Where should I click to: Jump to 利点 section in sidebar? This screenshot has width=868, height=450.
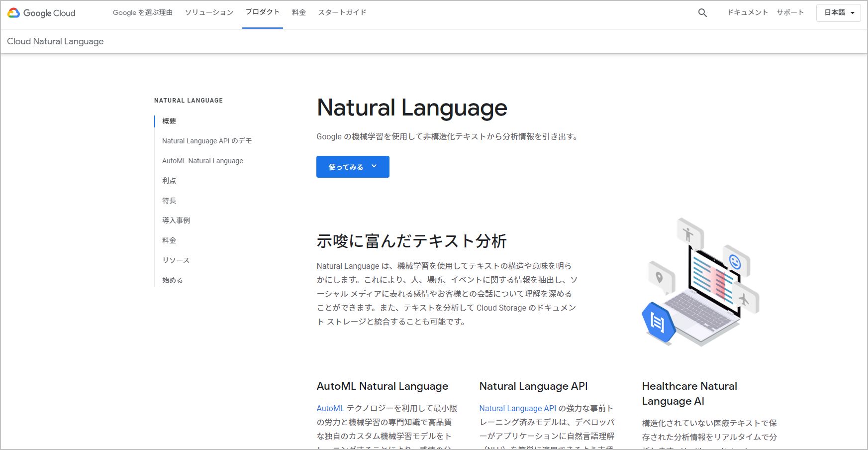click(x=169, y=181)
